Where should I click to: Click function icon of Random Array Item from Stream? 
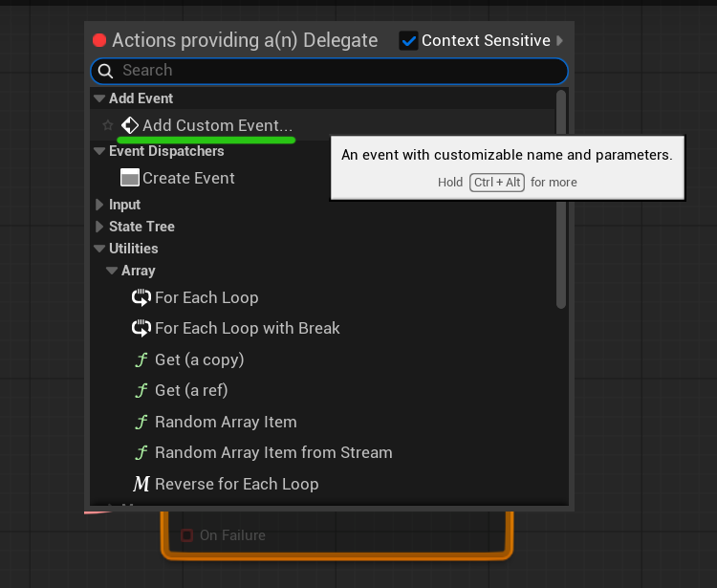coord(141,452)
